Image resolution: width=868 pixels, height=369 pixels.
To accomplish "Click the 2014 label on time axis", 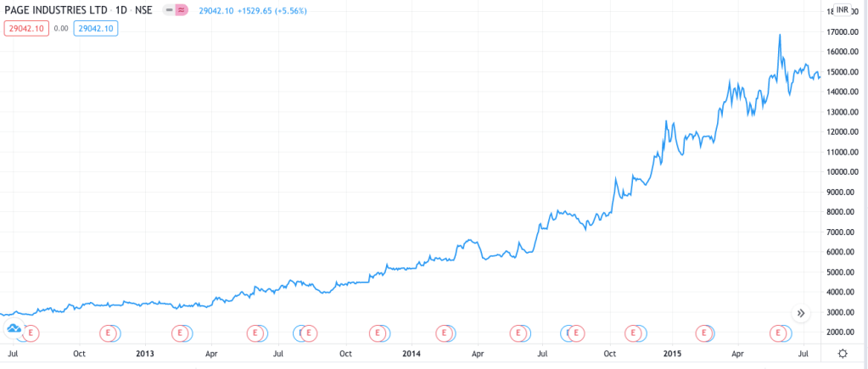I will (x=412, y=352).
